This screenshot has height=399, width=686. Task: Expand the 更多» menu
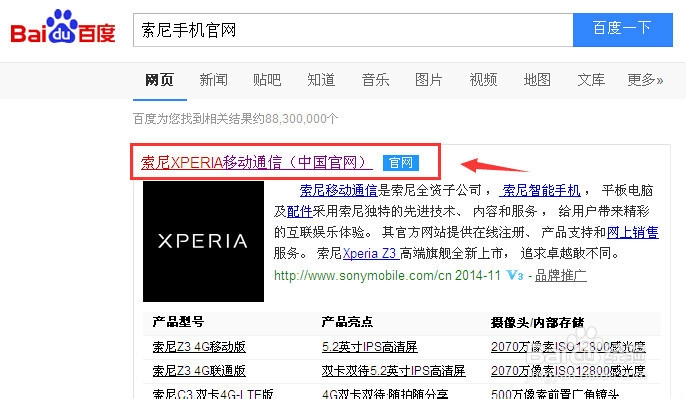coord(645,80)
